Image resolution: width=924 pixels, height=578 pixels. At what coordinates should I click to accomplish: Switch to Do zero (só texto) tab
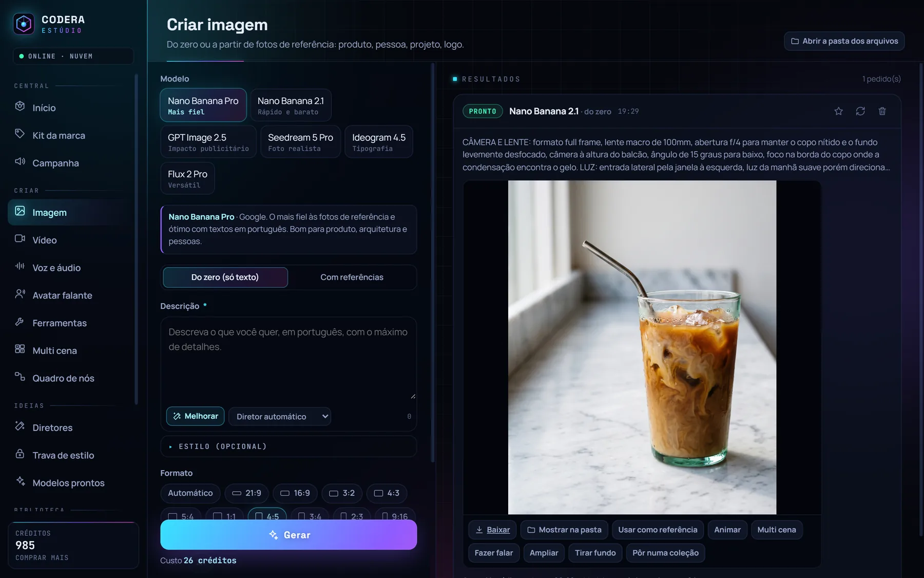coord(225,277)
